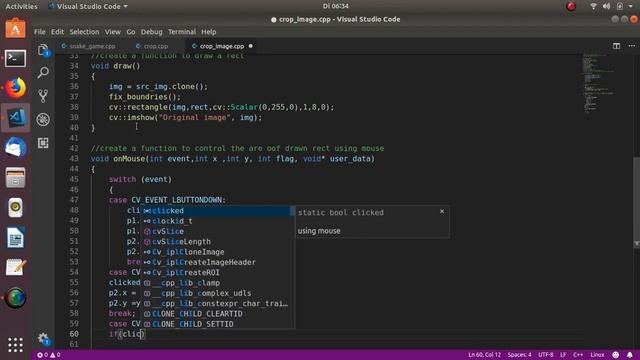The width and height of the screenshot is (640, 360).
Task: Click the unsaved dot on crop_image.cpp tab
Action: point(251,46)
